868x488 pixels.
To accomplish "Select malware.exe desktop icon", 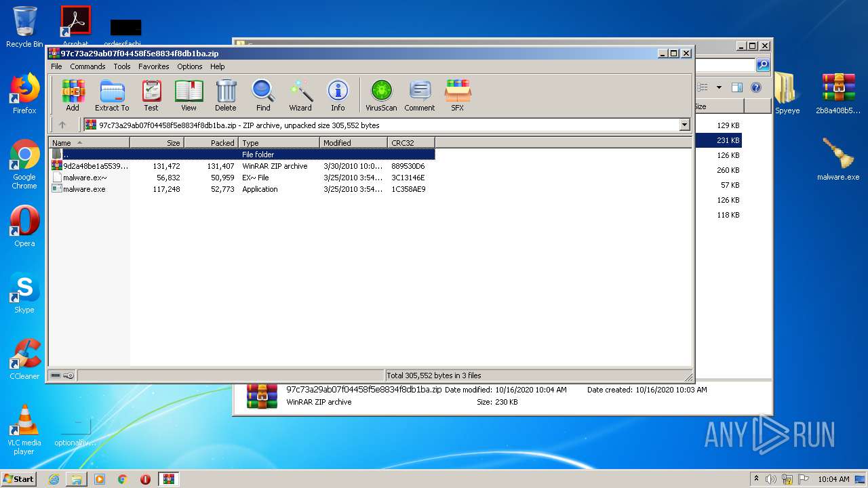I will click(x=838, y=159).
